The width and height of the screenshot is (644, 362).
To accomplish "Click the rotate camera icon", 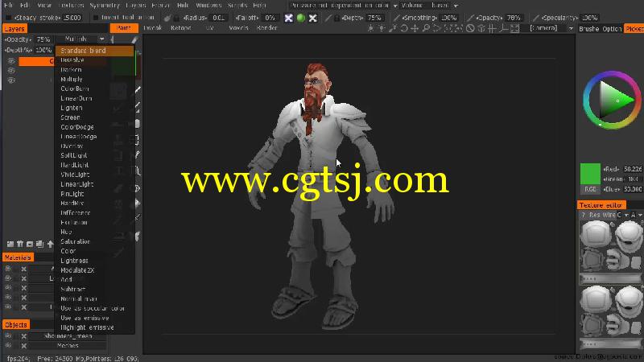I will click(404, 28).
